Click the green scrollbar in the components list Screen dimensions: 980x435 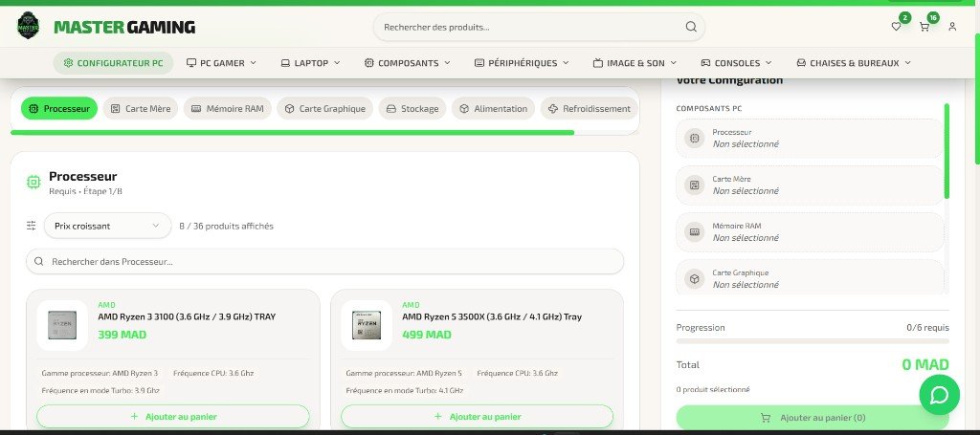947,151
